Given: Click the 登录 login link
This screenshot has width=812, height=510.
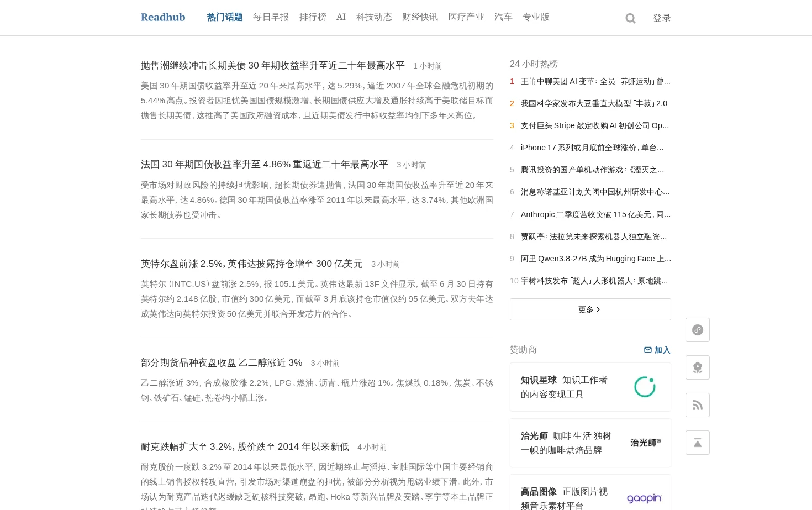Looking at the screenshot, I should [662, 18].
